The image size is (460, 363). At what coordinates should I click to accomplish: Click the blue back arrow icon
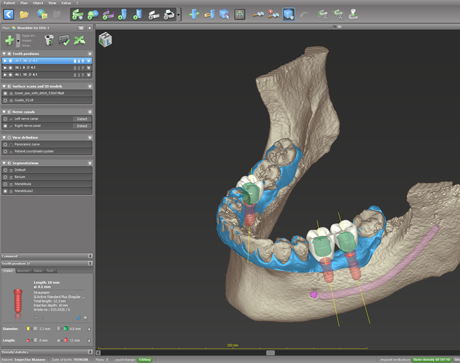[x=8, y=14]
